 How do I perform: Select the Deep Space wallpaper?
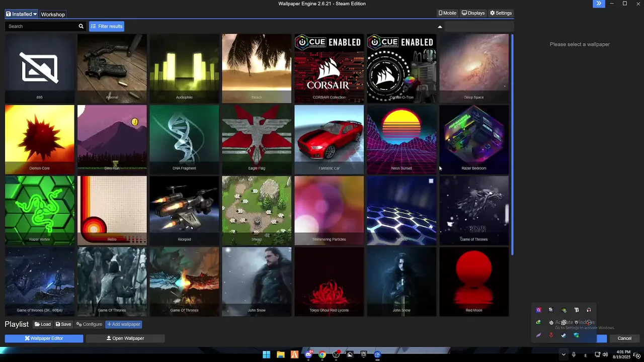tap(474, 68)
